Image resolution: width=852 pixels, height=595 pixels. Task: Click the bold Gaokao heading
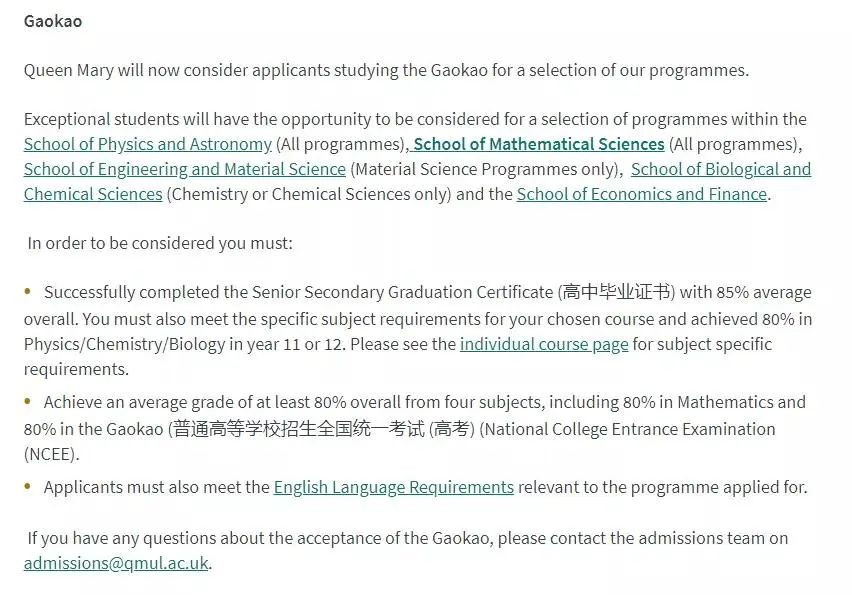point(53,21)
